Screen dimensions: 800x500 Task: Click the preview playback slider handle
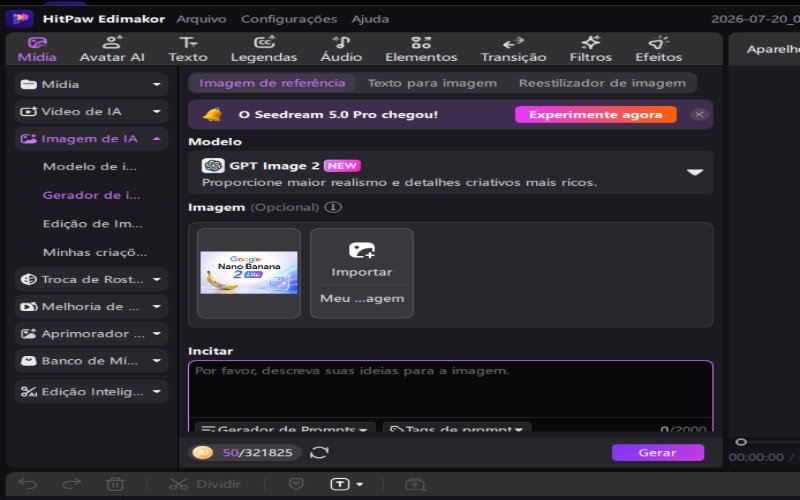click(x=741, y=442)
